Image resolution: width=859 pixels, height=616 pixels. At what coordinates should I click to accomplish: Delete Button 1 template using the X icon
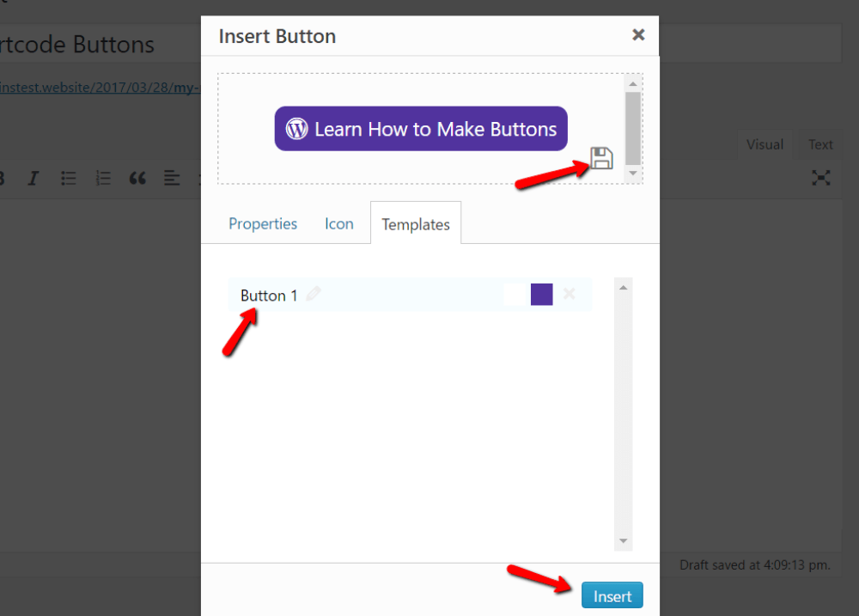pyautogui.click(x=570, y=294)
